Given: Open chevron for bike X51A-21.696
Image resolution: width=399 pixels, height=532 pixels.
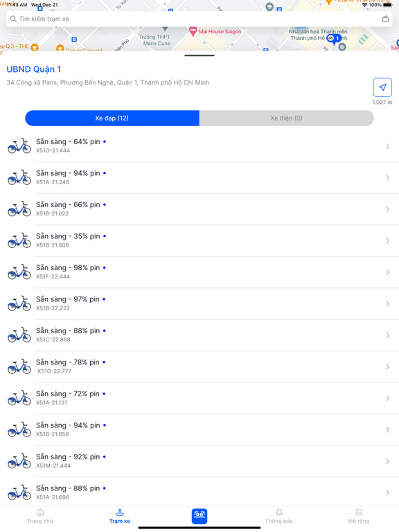Looking at the screenshot, I should [x=388, y=493].
